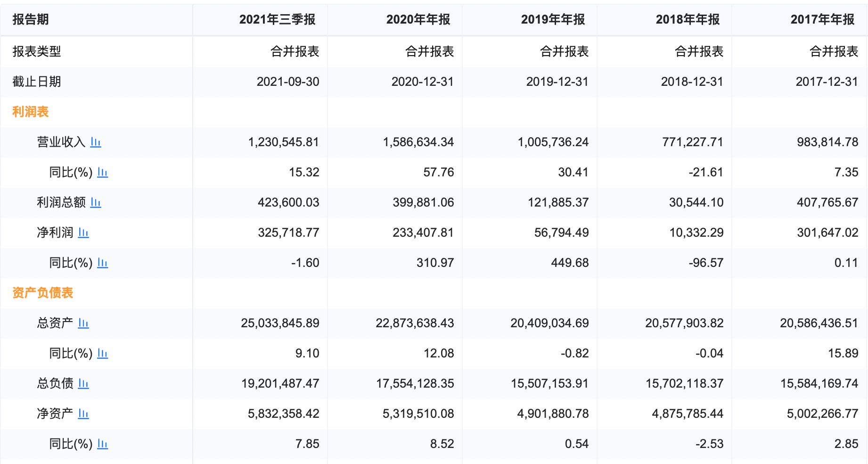Click the 报告期 header cell
This screenshot has height=464, width=868.
point(31,19)
